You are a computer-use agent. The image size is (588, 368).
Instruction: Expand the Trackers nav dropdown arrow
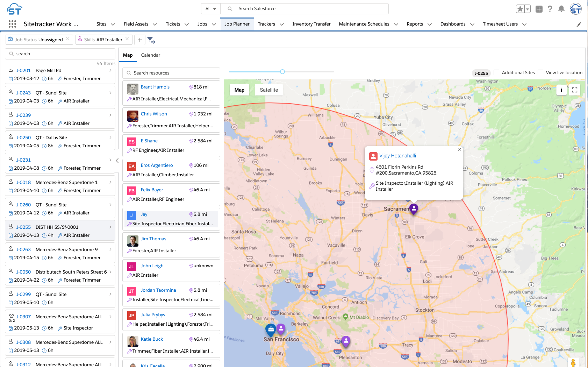tap(282, 24)
